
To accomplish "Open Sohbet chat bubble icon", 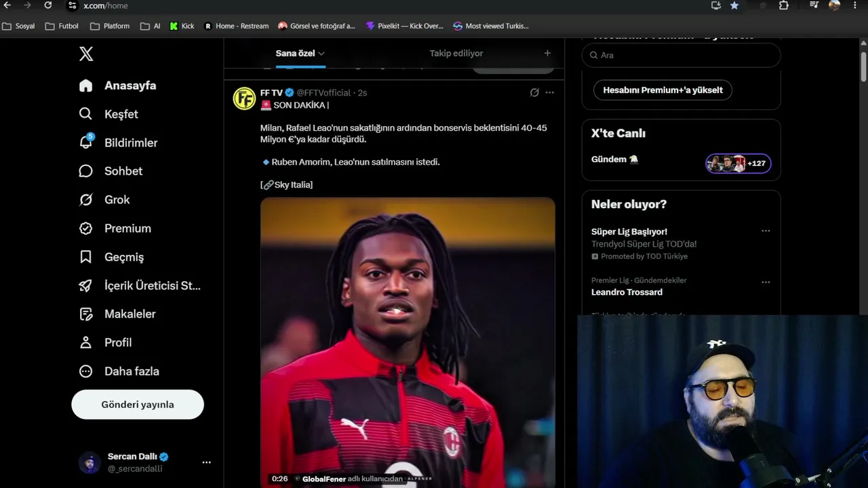I will pos(85,171).
